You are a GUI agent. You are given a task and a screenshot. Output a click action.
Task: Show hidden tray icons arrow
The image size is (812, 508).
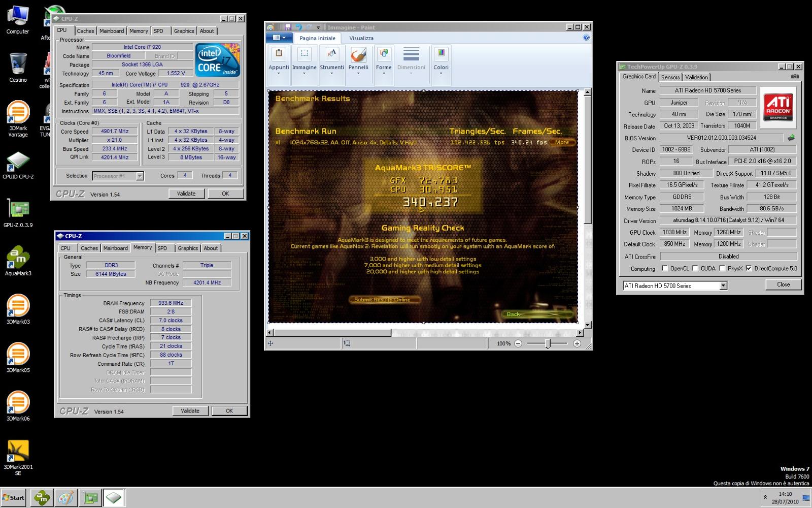pyautogui.click(x=765, y=497)
